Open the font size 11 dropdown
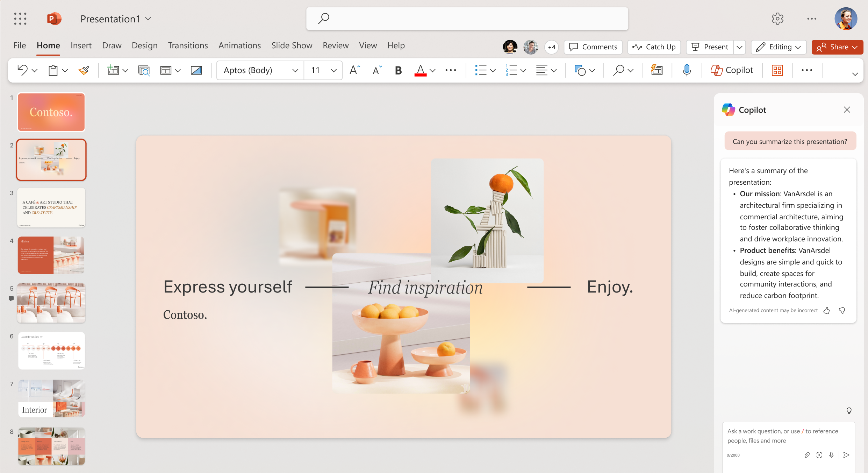 pyautogui.click(x=334, y=70)
